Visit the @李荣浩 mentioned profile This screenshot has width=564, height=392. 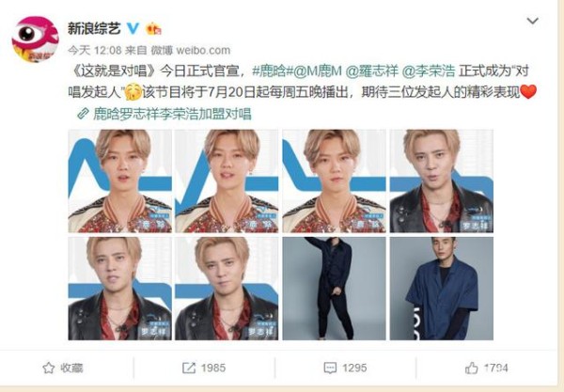(428, 71)
